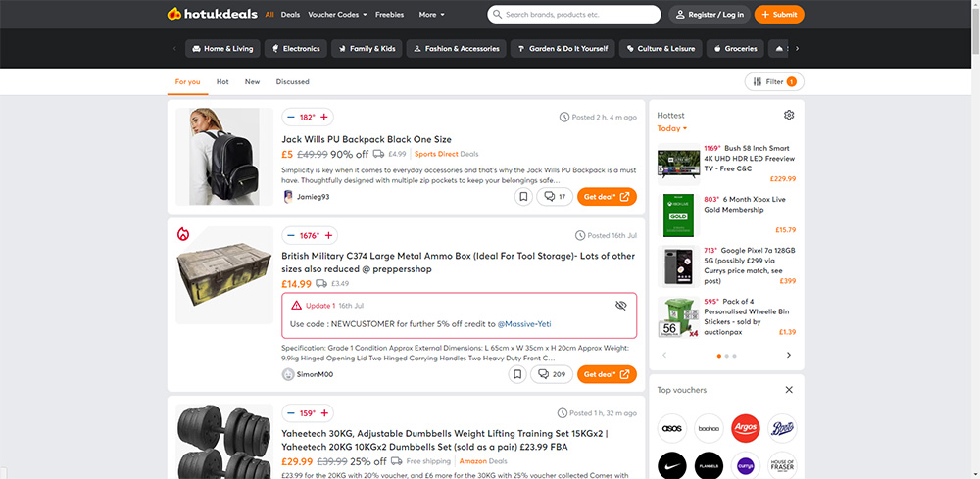Switch to the Discussed tab

pyautogui.click(x=292, y=82)
